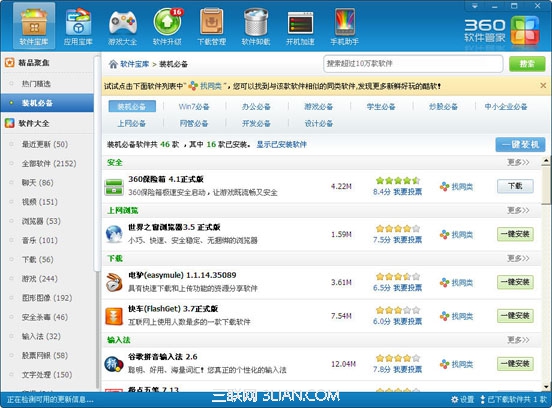Open the 下载管理 download manager icon

click(x=212, y=26)
